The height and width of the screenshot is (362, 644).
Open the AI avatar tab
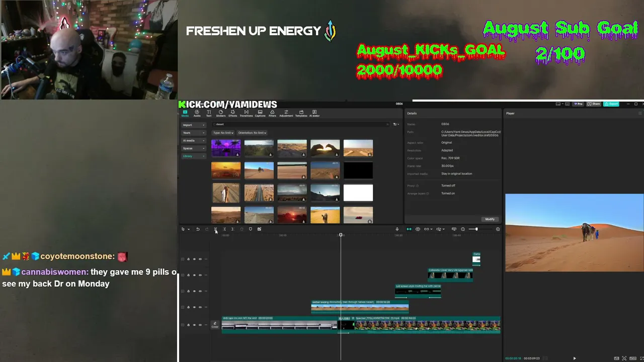point(314,114)
